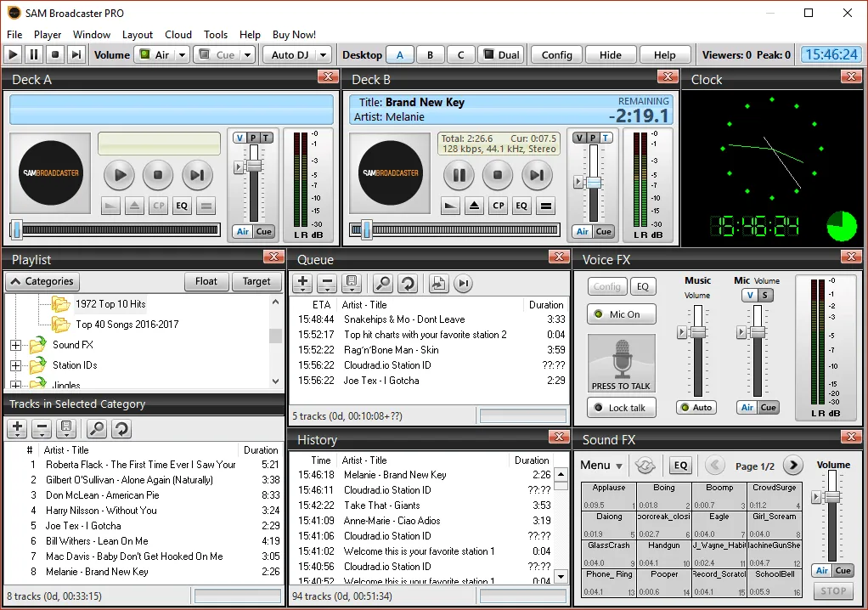Viewport: 868px width, 610px height.
Task: Open CP cue points on Deck A
Action: pos(159,206)
